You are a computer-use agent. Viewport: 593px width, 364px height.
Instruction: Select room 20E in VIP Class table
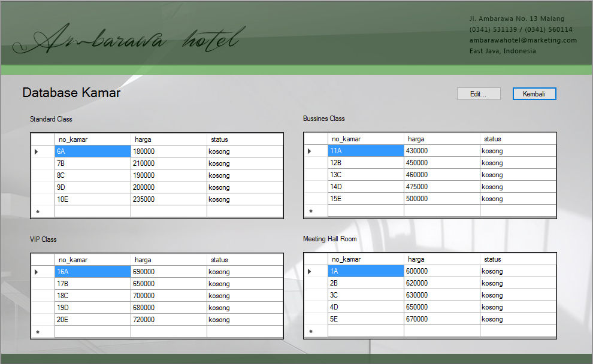click(92, 320)
